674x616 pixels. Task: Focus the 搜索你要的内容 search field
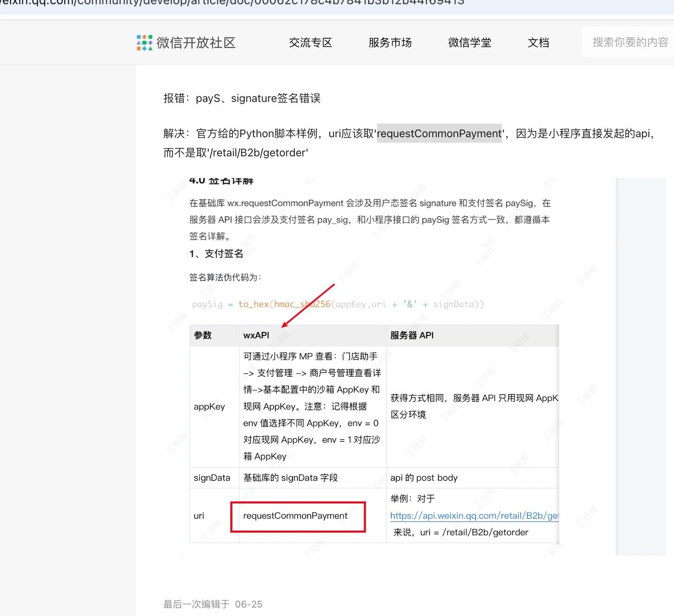[628, 42]
